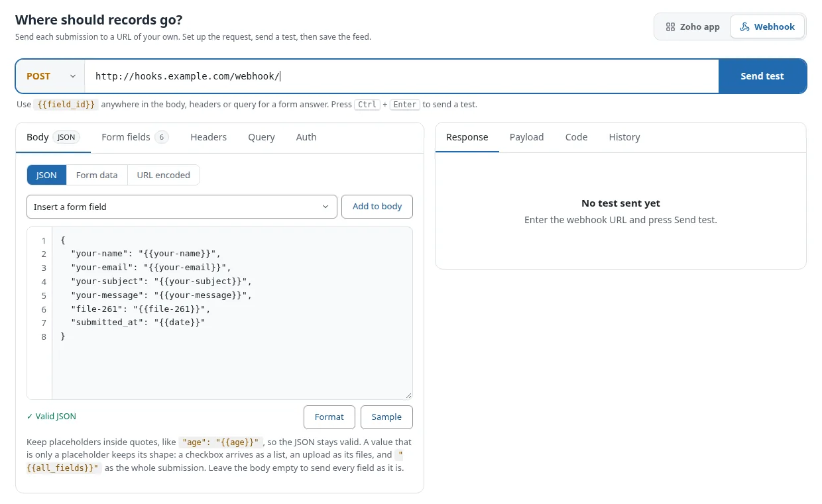Open the POST method dropdown

[x=50, y=76]
